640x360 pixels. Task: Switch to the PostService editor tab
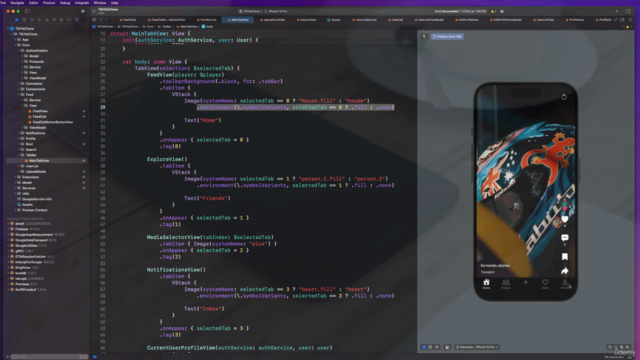(207, 20)
